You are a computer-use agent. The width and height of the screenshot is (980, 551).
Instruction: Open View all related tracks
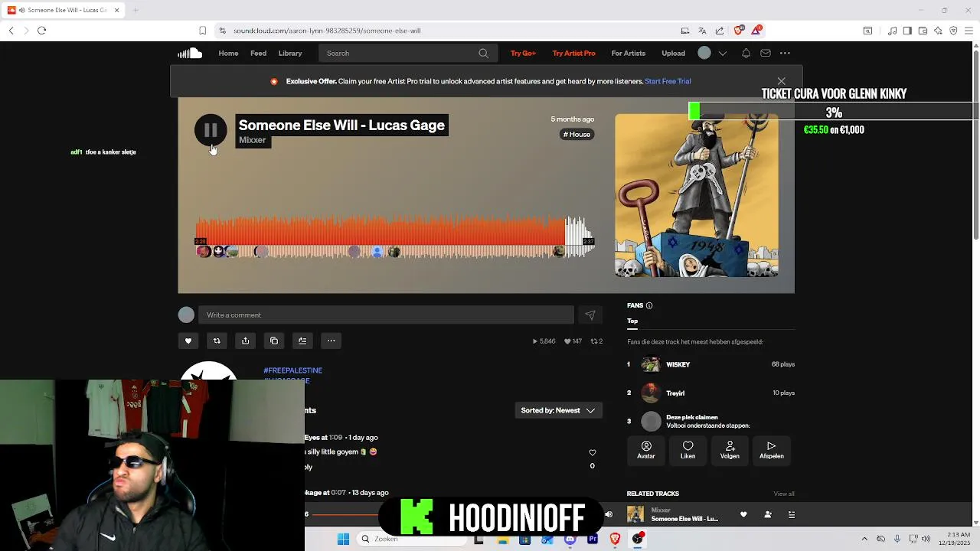[784, 494]
